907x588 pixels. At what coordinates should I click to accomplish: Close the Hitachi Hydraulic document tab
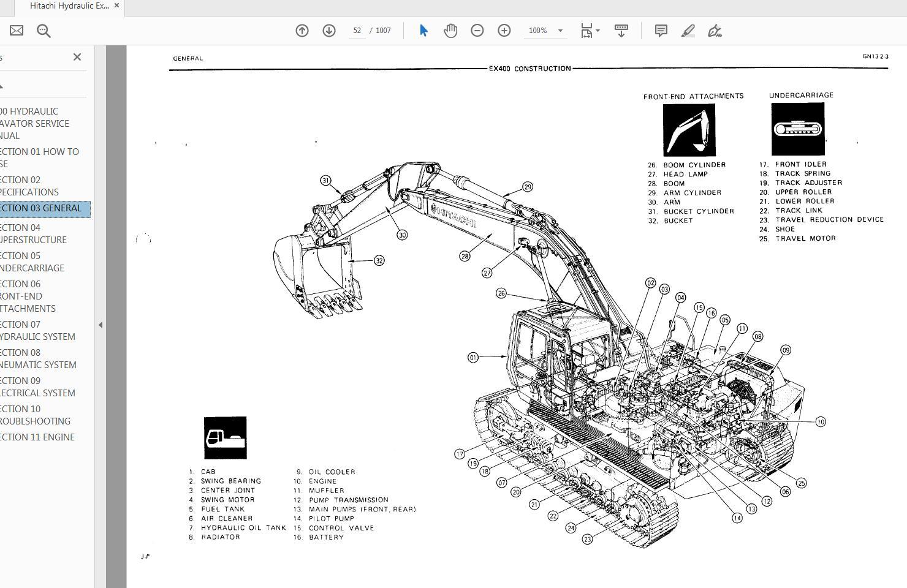click(116, 6)
